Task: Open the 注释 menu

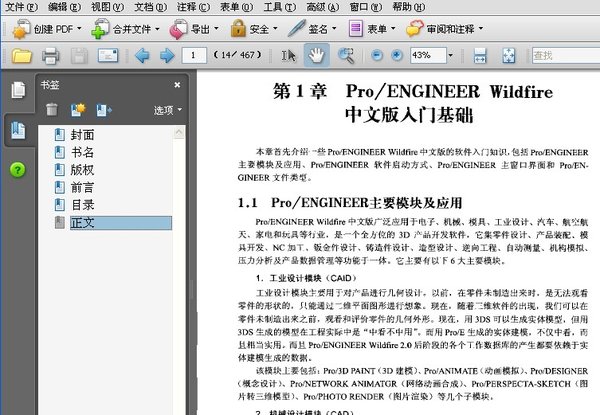Action: (194, 7)
